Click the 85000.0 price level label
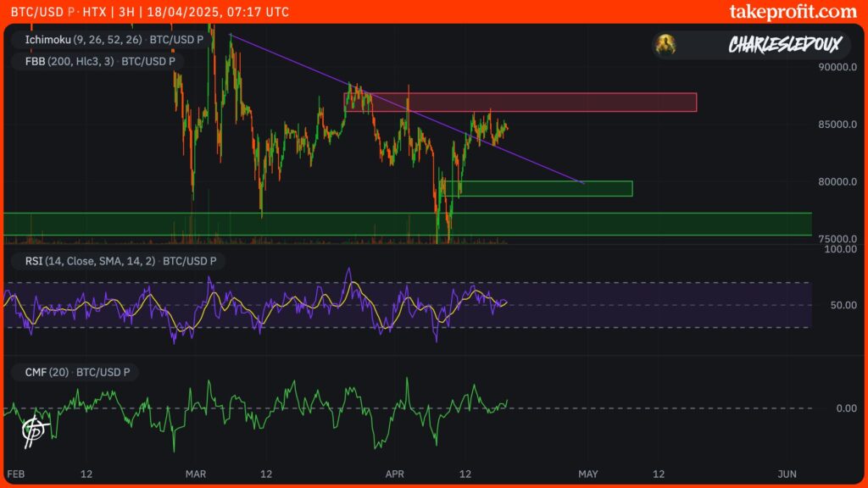The width and height of the screenshot is (868, 488). point(837,125)
